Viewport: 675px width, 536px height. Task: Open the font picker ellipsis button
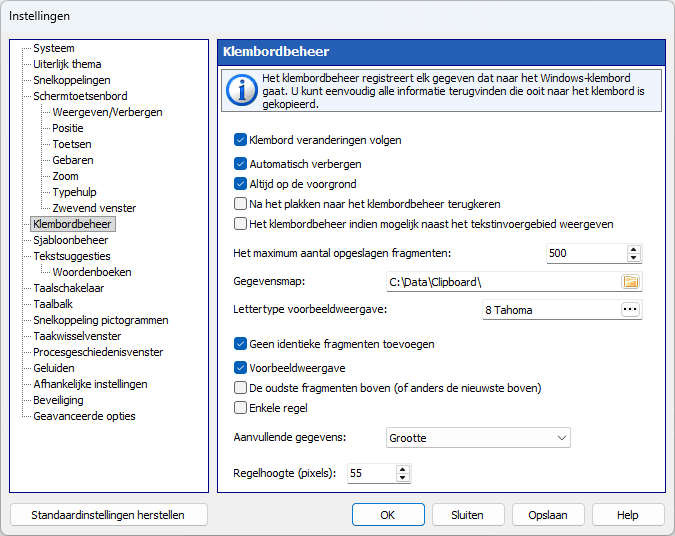click(x=630, y=310)
